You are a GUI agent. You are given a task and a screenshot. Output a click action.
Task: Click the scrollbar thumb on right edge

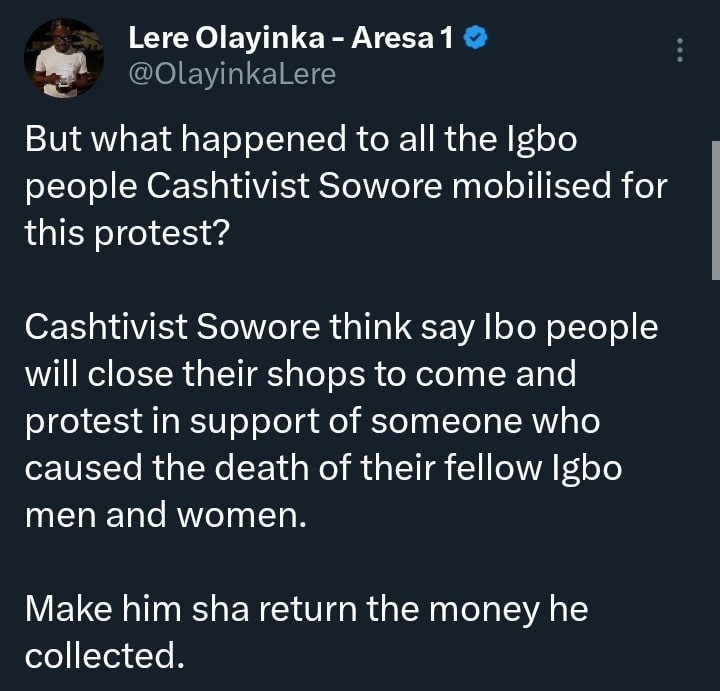coord(715,210)
